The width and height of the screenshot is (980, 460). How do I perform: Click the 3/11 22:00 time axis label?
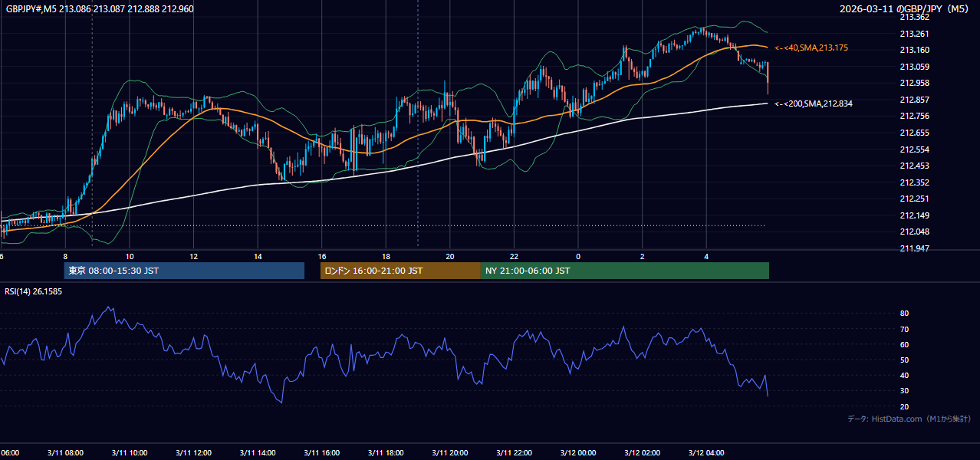514,453
